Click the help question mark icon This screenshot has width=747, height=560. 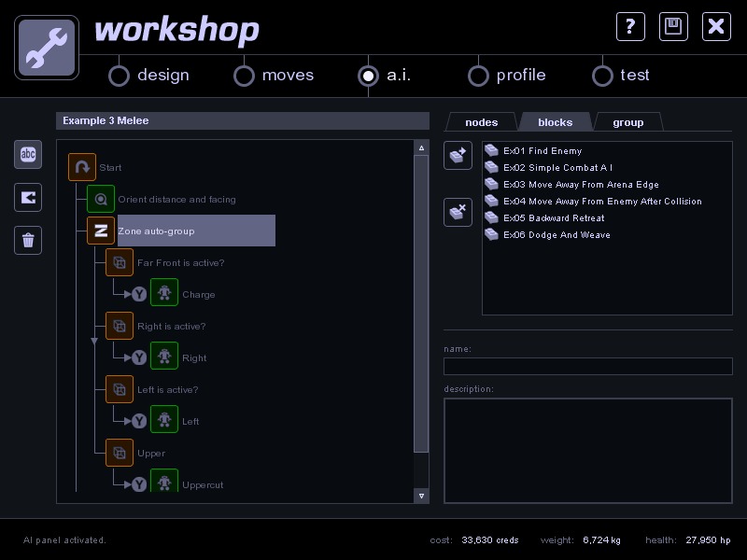pyautogui.click(x=631, y=26)
